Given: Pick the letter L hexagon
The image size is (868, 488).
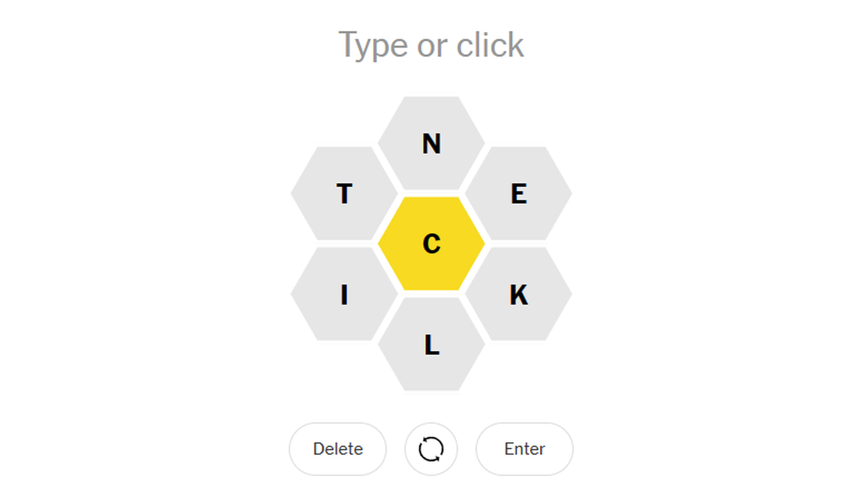Looking at the screenshot, I should point(431,344).
